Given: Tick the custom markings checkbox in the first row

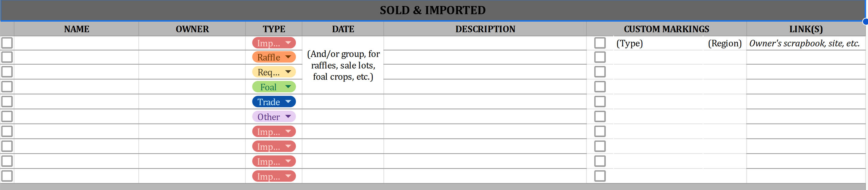Looking at the screenshot, I should click(x=600, y=43).
